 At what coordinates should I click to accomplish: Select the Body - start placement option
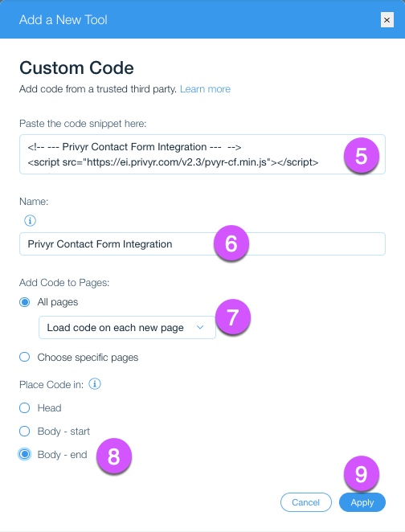click(x=24, y=431)
